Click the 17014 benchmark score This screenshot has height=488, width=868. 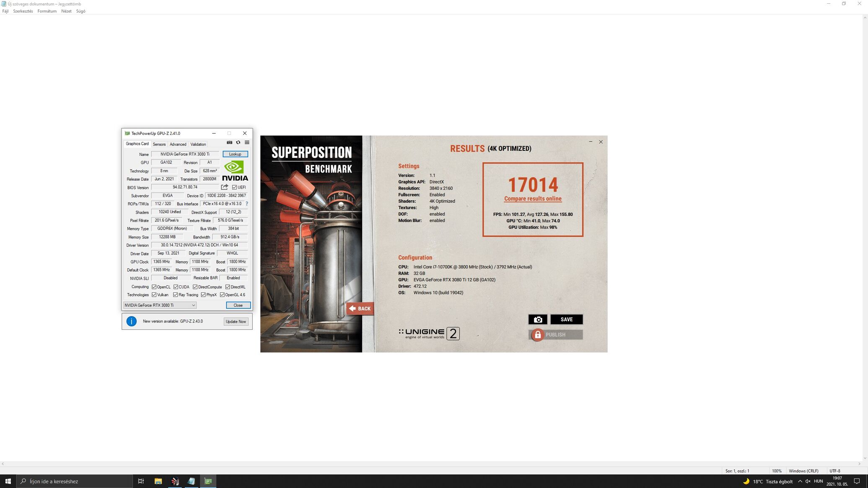tap(533, 184)
